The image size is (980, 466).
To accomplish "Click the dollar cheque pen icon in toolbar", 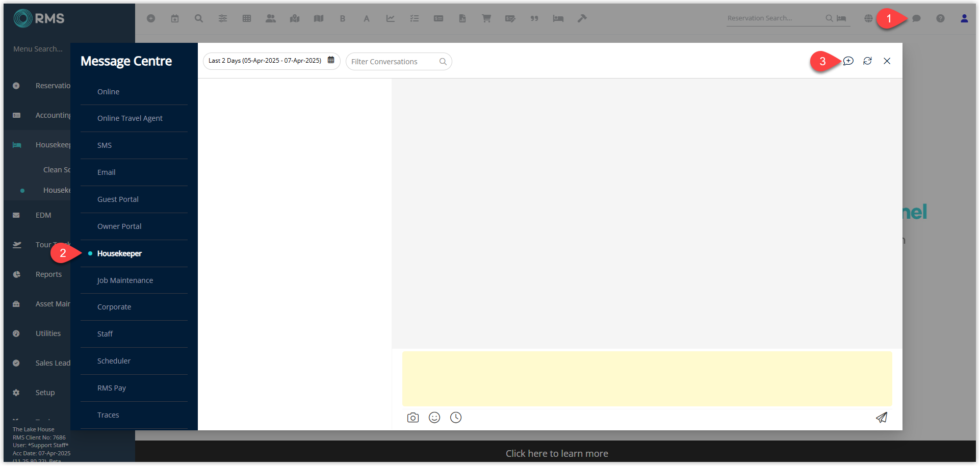I will click(510, 18).
